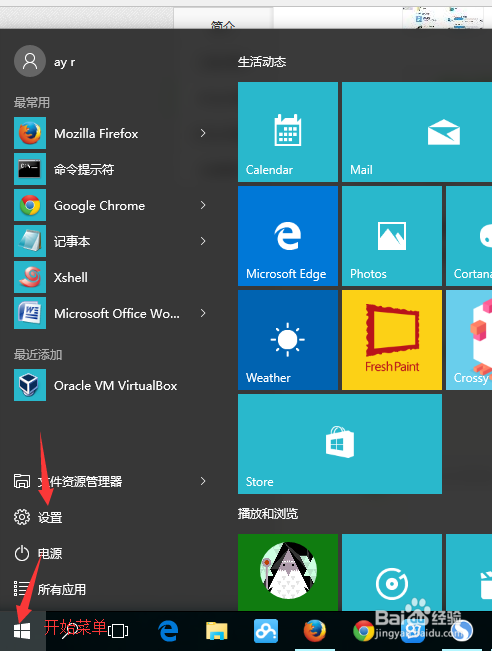Open 记事本 Notepad entry

[112, 241]
